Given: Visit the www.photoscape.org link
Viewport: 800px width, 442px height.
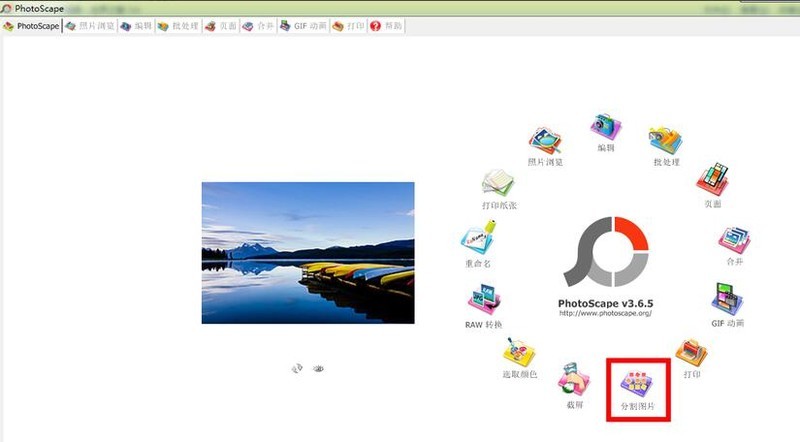Looking at the screenshot, I should (x=605, y=313).
